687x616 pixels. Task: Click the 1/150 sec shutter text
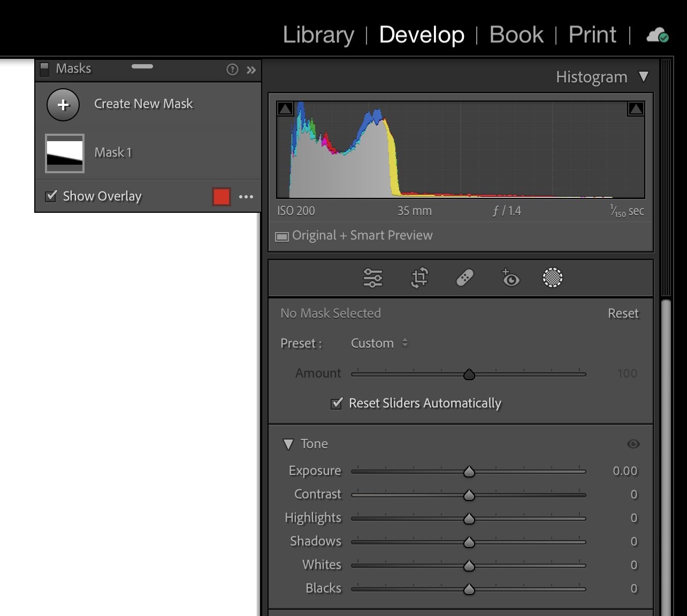pyautogui.click(x=627, y=211)
